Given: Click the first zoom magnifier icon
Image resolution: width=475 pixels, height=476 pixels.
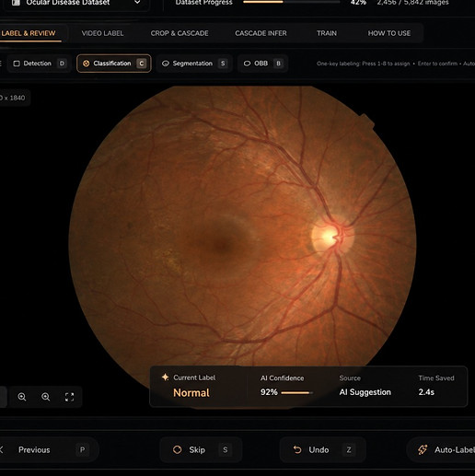Looking at the screenshot, I should tap(22, 397).
